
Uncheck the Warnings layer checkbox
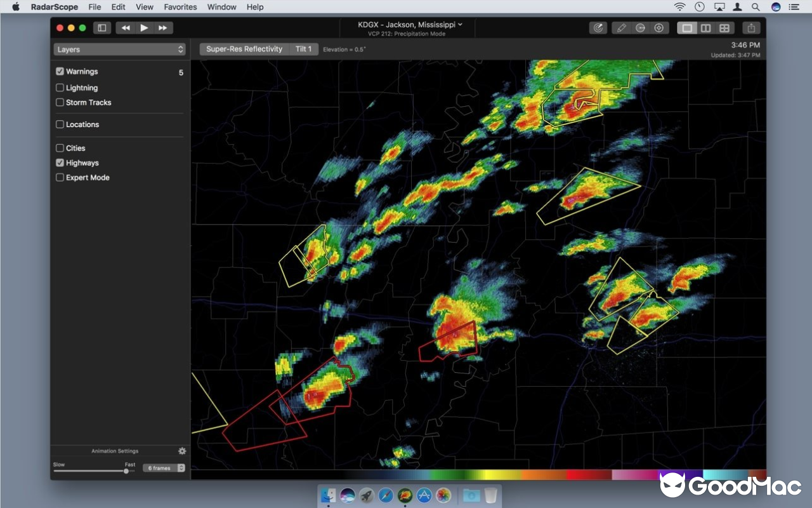(x=60, y=72)
